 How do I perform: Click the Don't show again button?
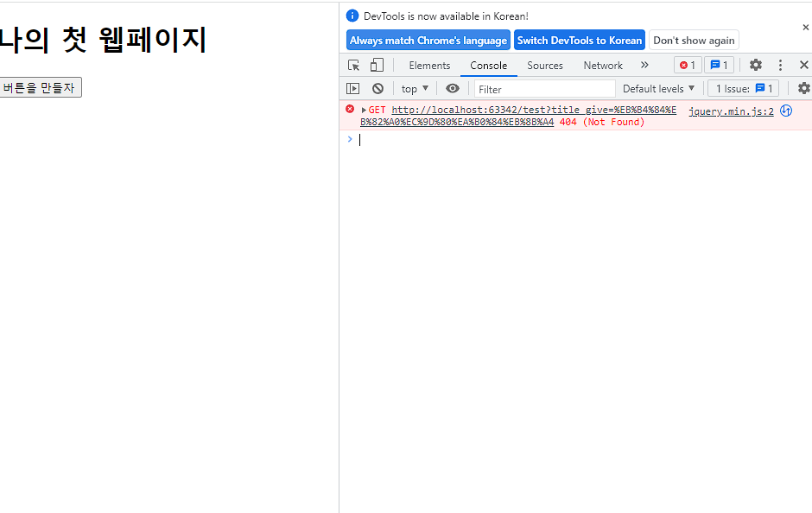[x=694, y=40]
